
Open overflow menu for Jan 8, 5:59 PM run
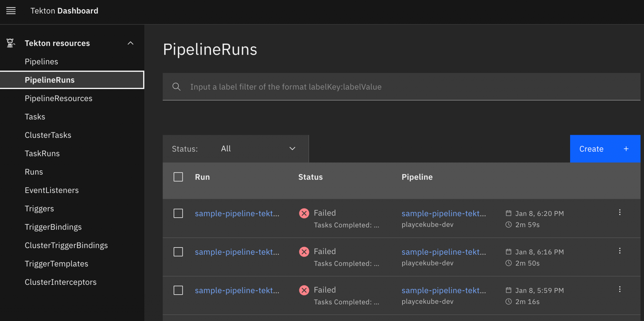click(x=619, y=290)
